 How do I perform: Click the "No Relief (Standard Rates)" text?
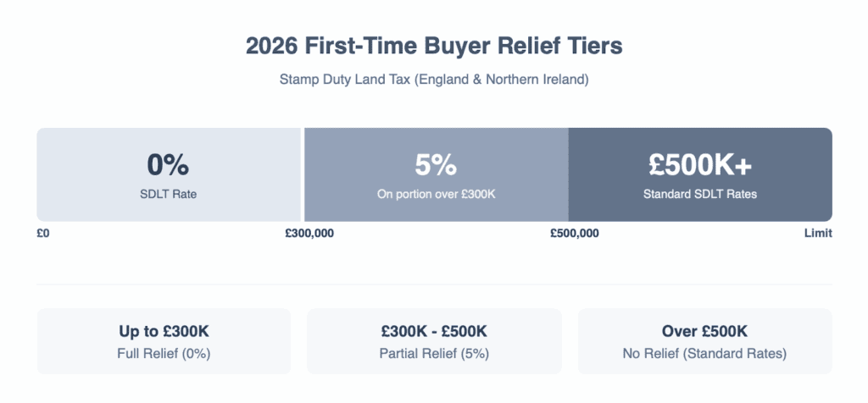(x=704, y=353)
